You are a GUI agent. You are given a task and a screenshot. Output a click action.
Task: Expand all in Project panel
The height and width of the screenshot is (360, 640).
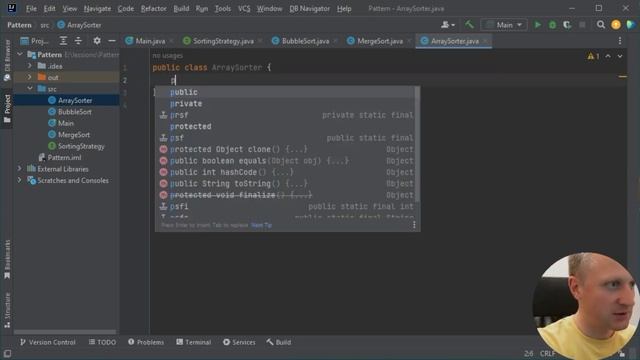coord(63,41)
